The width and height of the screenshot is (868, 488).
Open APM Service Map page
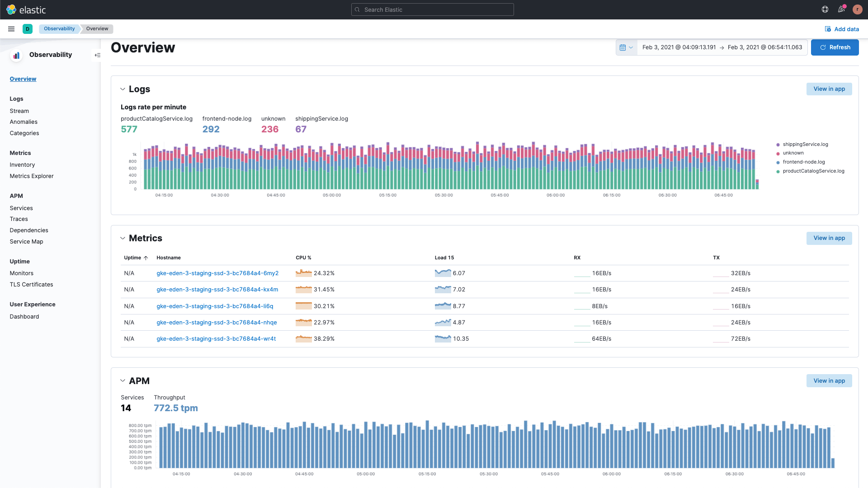point(26,242)
